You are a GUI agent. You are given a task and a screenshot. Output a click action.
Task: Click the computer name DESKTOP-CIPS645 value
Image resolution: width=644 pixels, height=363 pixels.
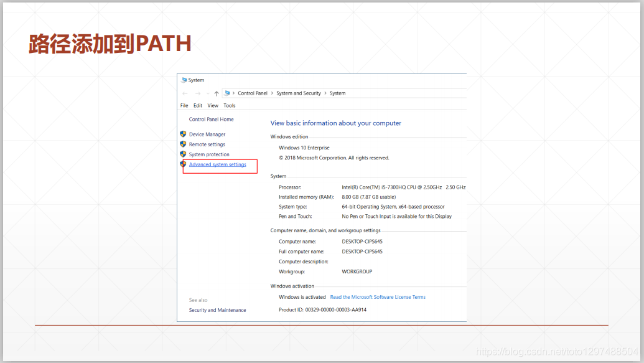pos(362,242)
